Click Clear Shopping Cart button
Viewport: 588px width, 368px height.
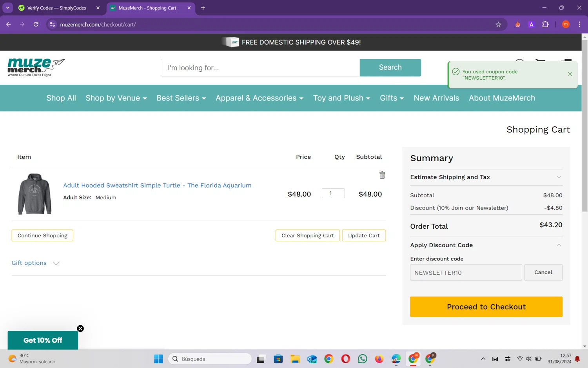pos(307,235)
